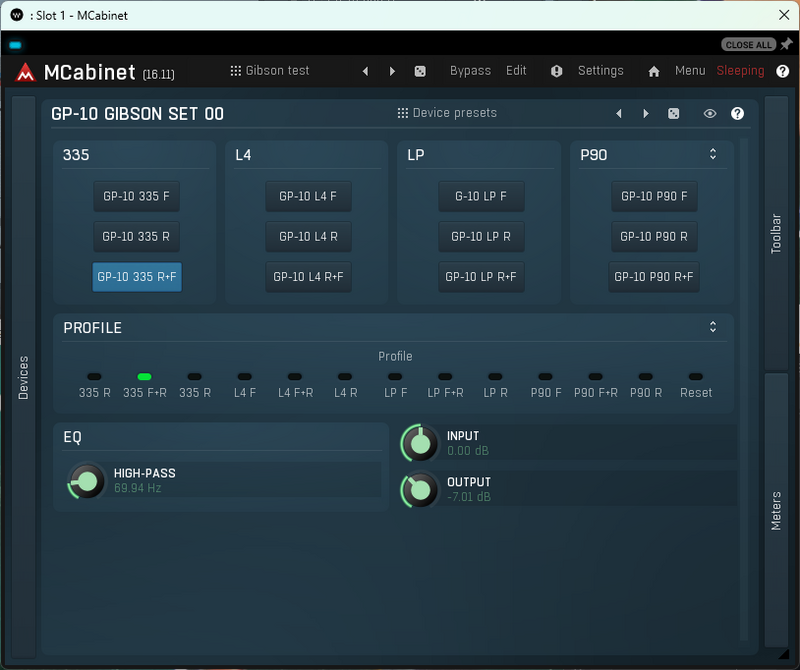Image resolution: width=800 pixels, height=670 pixels.
Task: Click the 0.00 dB input value
Action: pos(468,451)
